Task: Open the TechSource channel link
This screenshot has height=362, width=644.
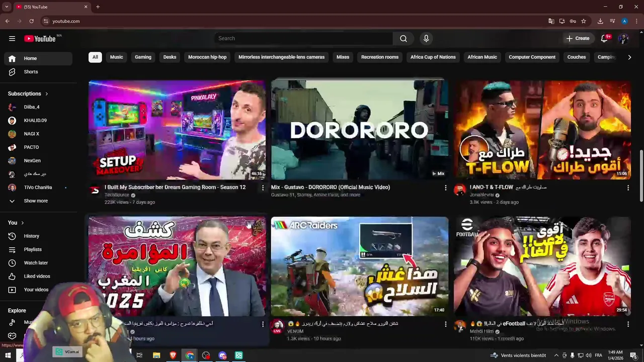Action: click(117, 195)
